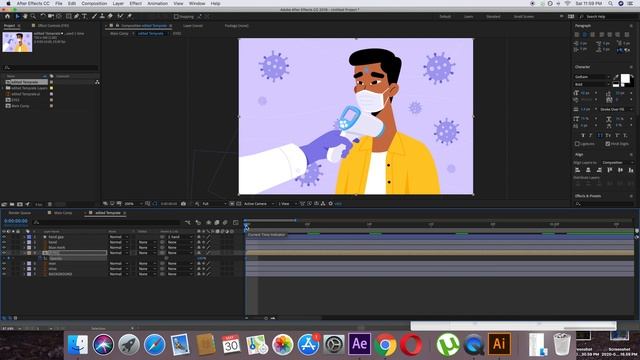Select the Unified Camera tool
Viewport: 640px width, 360px height.
[x=51, y=16]
